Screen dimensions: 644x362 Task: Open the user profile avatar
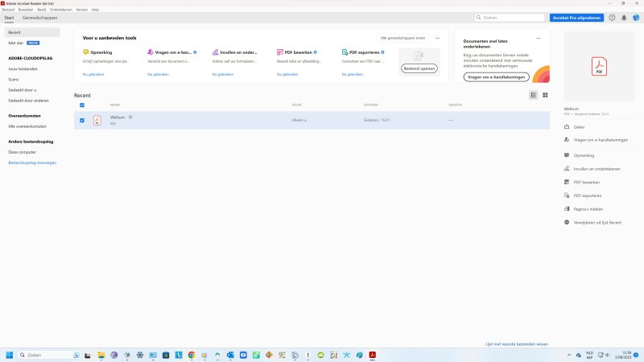tap(635, 17)
